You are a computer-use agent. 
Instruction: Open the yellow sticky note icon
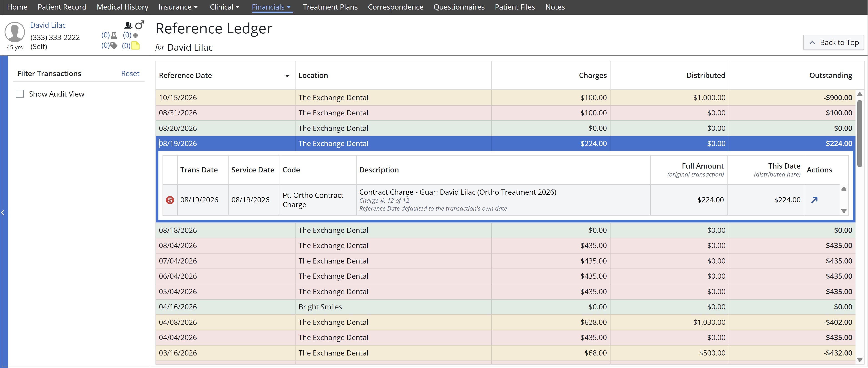(135, 45)
